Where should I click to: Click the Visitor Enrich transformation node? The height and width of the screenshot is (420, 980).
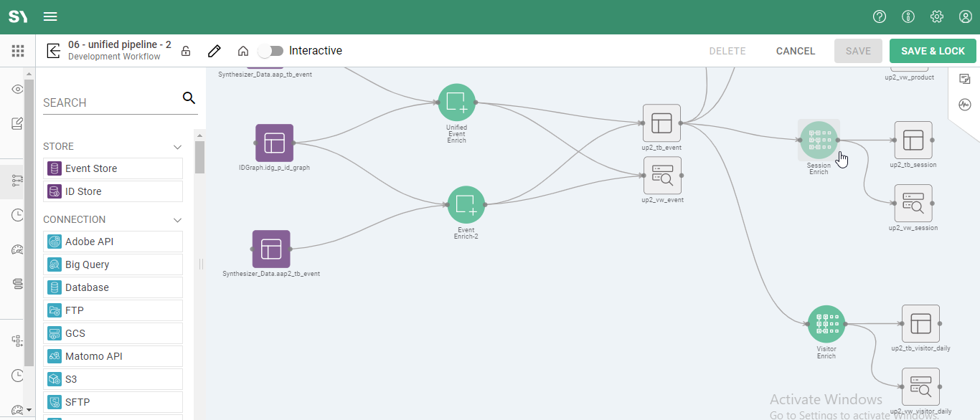826,323
